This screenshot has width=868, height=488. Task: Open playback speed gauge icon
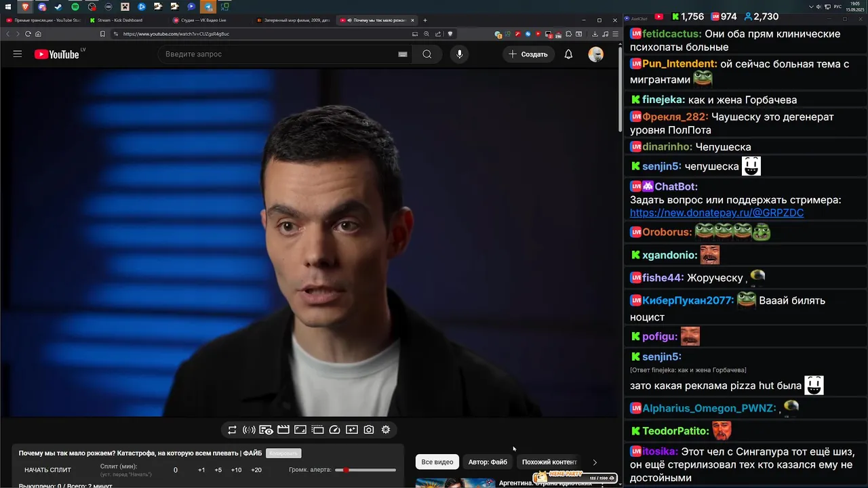click(334, 430)
